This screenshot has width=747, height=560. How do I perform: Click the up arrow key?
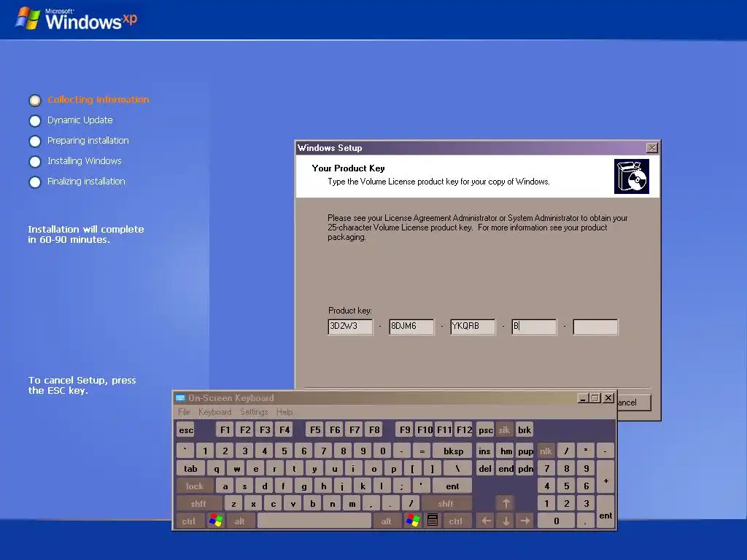[506, 503]
